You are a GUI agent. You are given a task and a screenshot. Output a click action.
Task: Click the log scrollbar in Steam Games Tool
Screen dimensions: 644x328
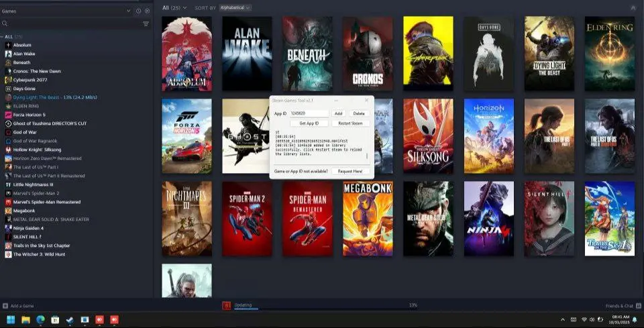coord(367,156)
